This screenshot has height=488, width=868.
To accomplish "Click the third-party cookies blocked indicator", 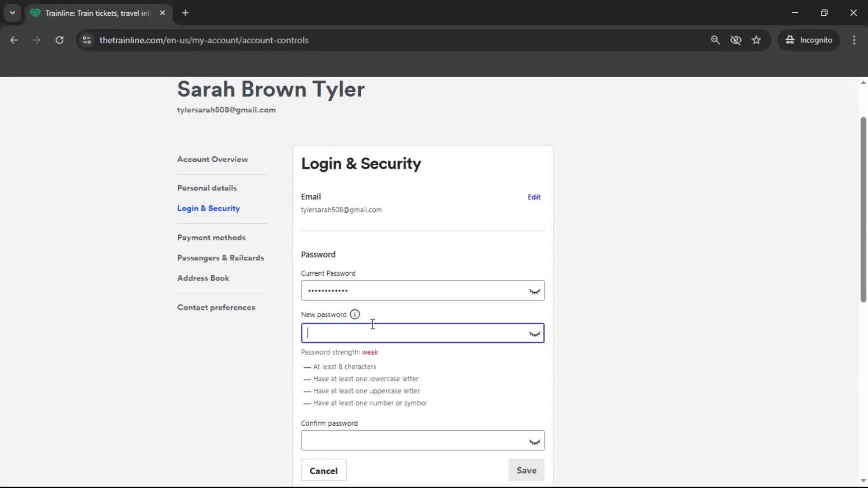I will coord(736,40).
